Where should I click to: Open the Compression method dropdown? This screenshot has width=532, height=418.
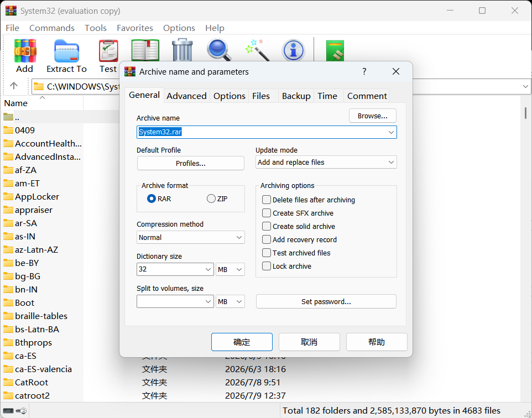coord(190,238)
